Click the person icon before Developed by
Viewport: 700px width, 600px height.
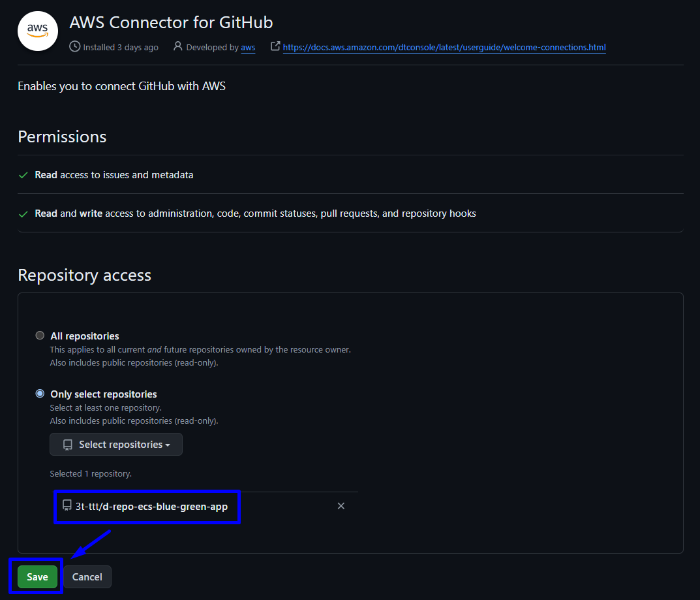coord(177,46)
